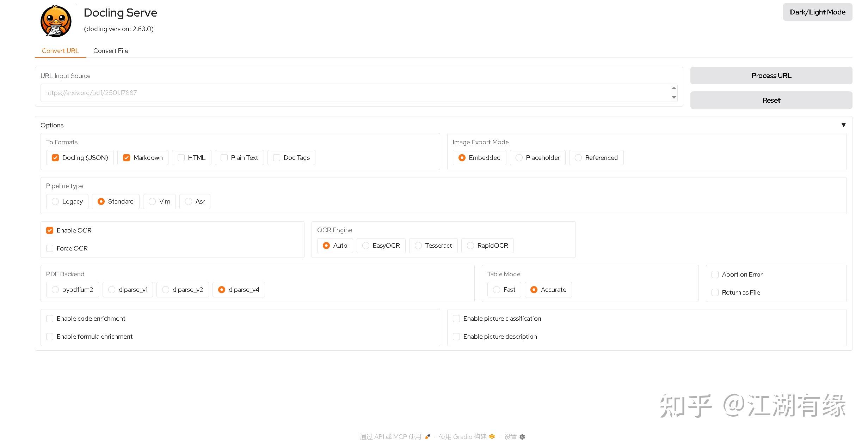Select the Referenced image export mode
This screenshot has height=441, width=868.
click(x=578, y=158)
